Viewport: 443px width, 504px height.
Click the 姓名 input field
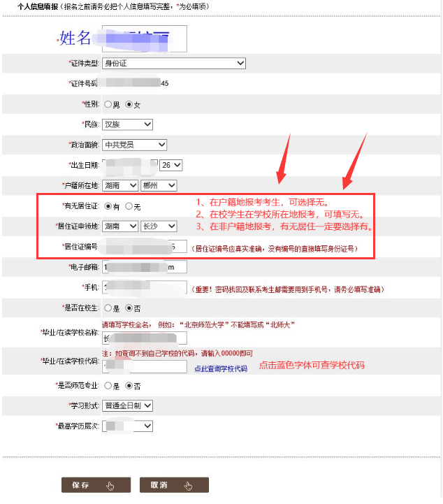click(145, 38)
